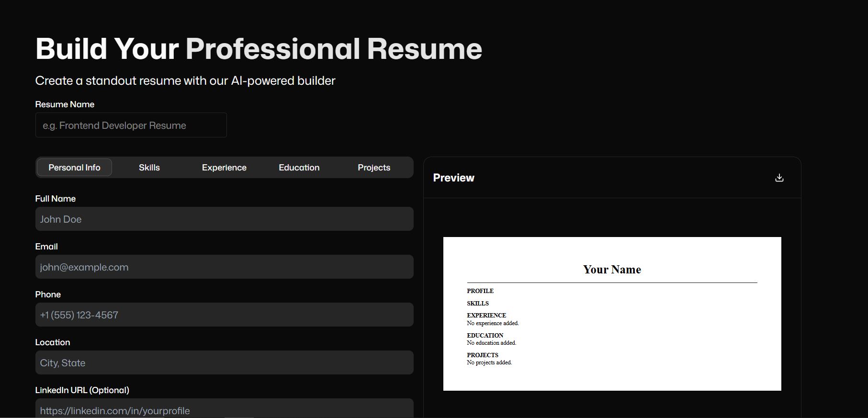The width and height of the screenshot is (868, 418).
Task: Click the 'Resume Name' label
Action: click(65, 104)
